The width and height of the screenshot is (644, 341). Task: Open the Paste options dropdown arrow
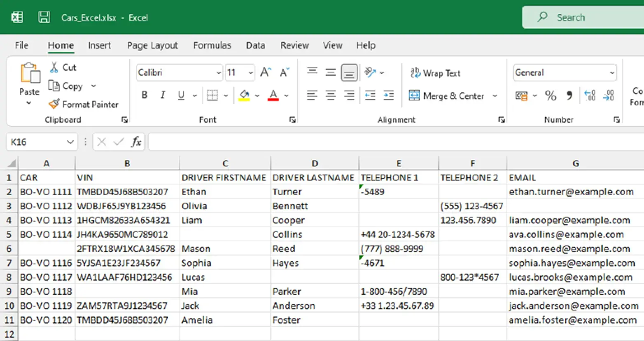(x=29, y=103)
